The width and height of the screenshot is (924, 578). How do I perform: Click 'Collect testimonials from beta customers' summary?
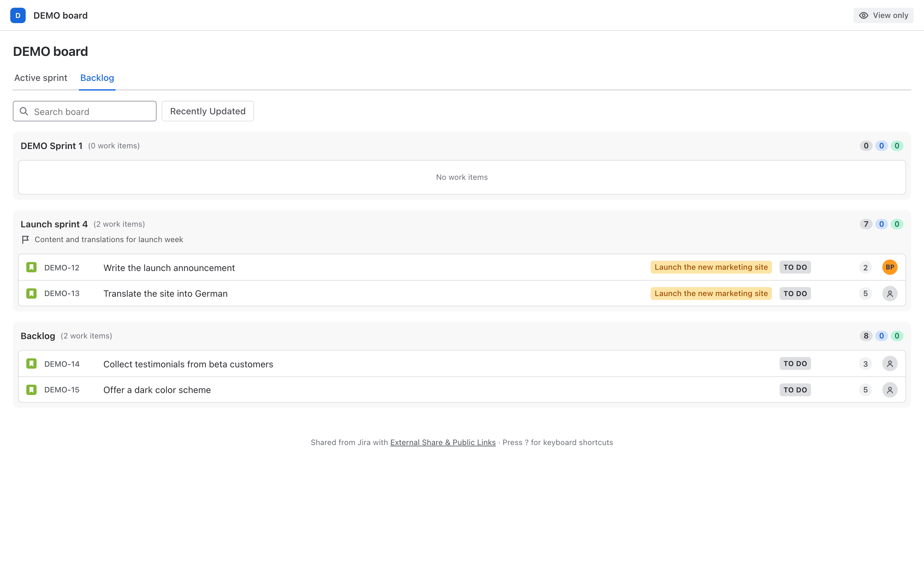[x=188, y=364]
